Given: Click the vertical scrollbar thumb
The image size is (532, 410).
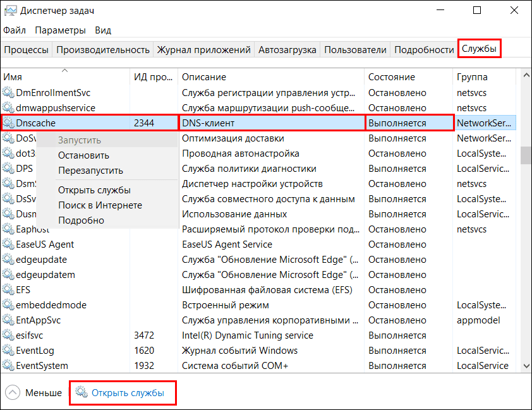Looking at the screenshot, I should tap(526, 155).
